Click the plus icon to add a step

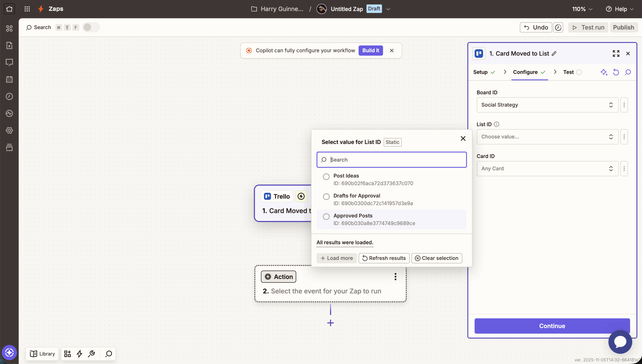[331, 323]
